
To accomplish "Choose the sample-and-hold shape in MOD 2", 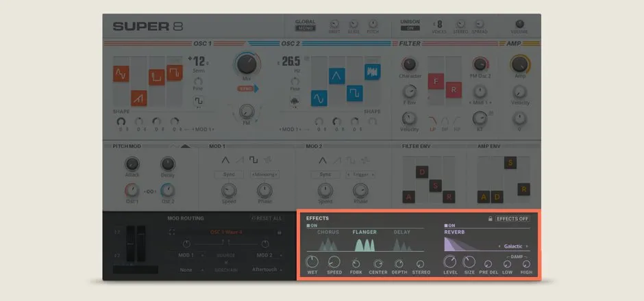I will (x=364, y=160).
